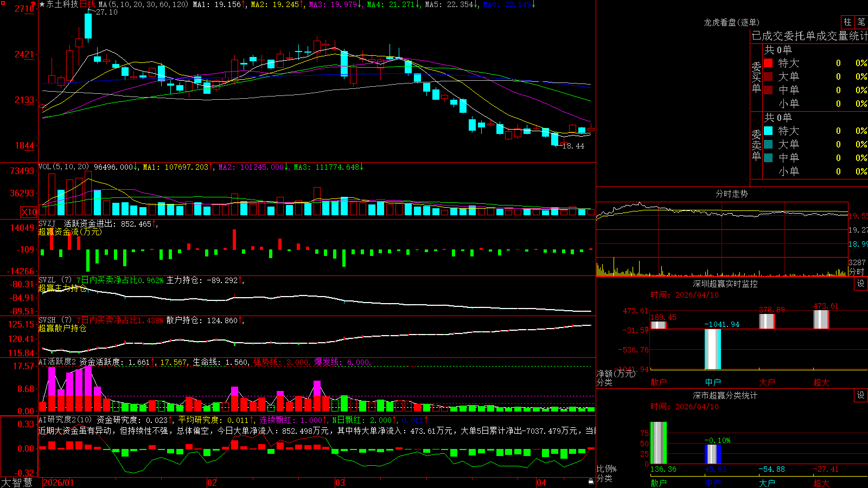Open 设 settings for 深圳超赢实时监控

[x=861, y=284]
